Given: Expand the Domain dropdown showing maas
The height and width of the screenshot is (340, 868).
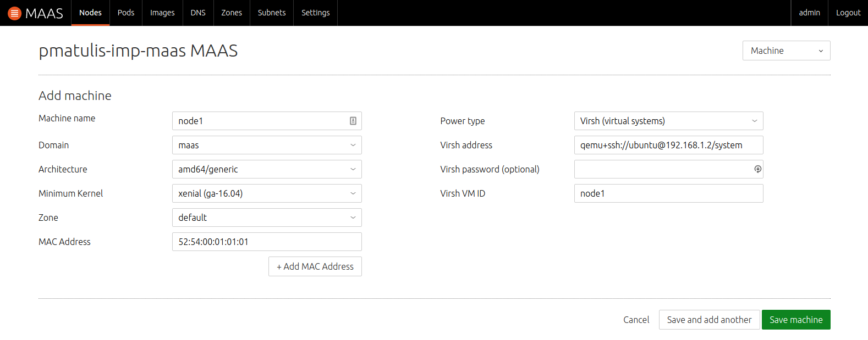Looking at the screenshot, I should [x=267, y=145].
